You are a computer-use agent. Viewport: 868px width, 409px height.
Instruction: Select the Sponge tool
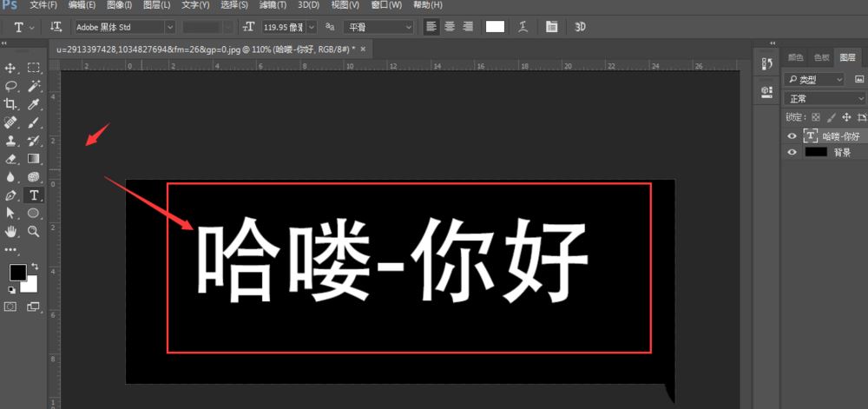pyautogui.click(x=34, y=177)
